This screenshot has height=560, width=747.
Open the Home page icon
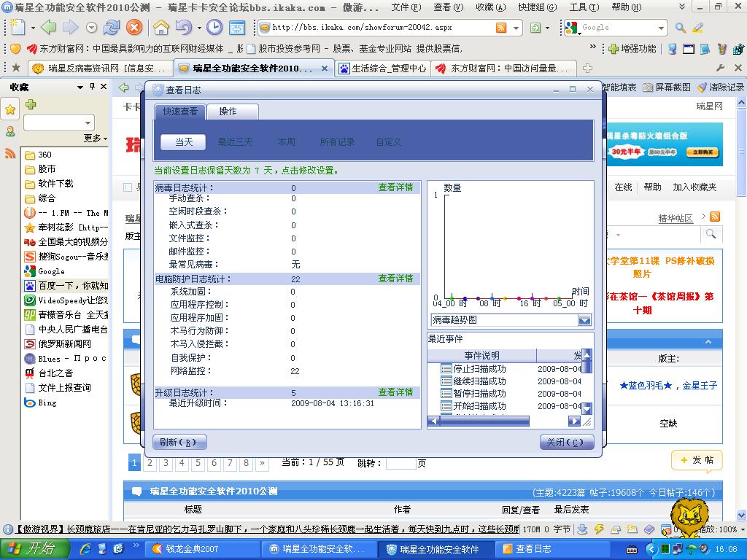[x=161, y=28]
